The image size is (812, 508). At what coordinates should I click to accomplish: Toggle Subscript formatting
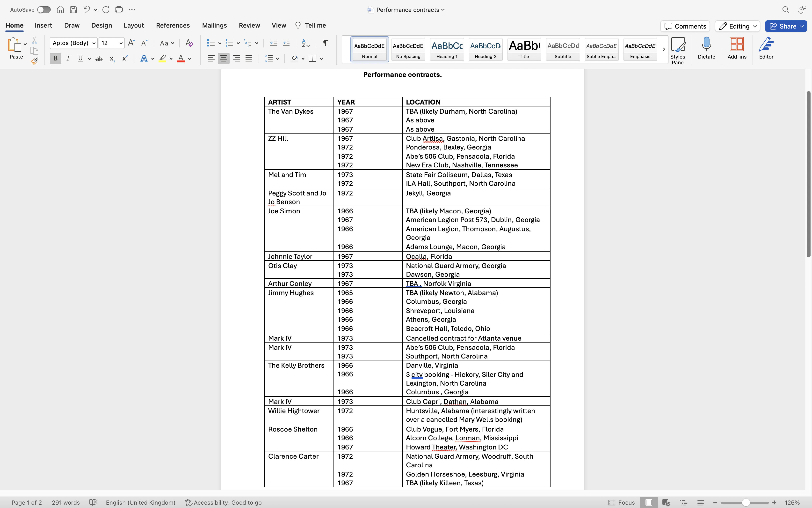pyautogui.click(x=112, y=59)
